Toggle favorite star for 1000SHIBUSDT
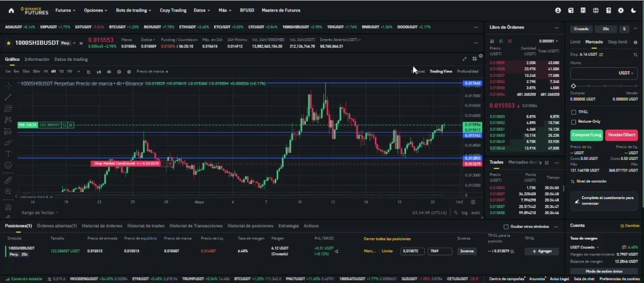The width and height of the screenshot is (644, 283). pos(9,43)
